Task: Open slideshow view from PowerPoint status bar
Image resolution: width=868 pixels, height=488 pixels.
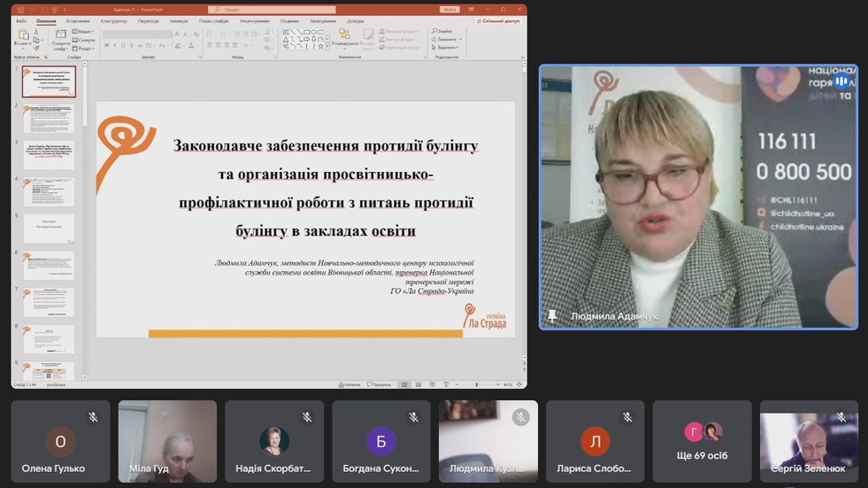Action: point(446,384)
